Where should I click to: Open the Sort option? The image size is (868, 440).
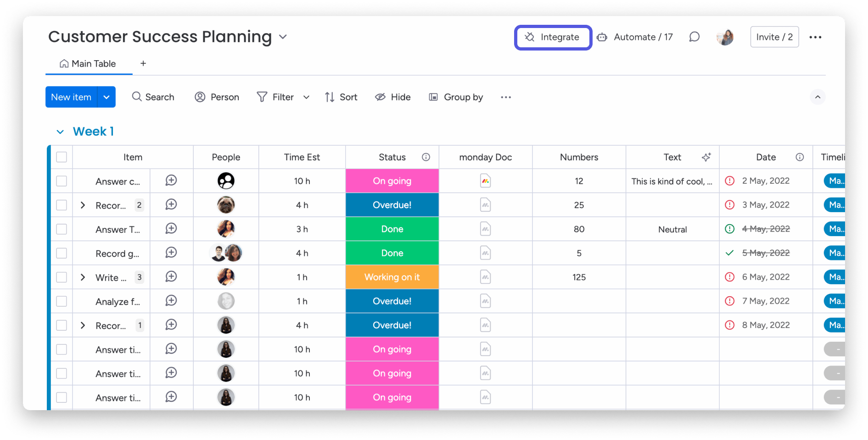(x=341, y=97)
